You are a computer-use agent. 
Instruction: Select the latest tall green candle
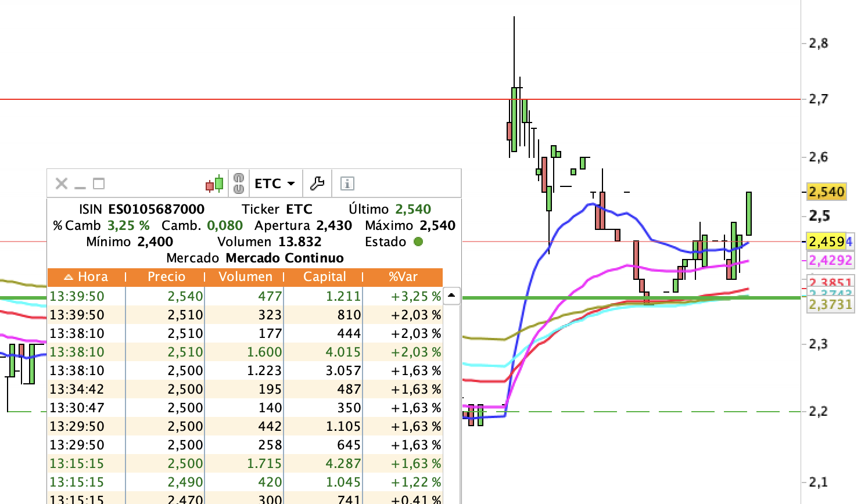pos(749,214)
